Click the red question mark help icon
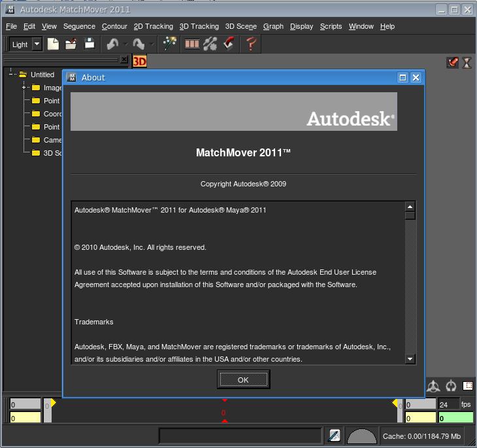477x448 pixels. click(251, 44)
